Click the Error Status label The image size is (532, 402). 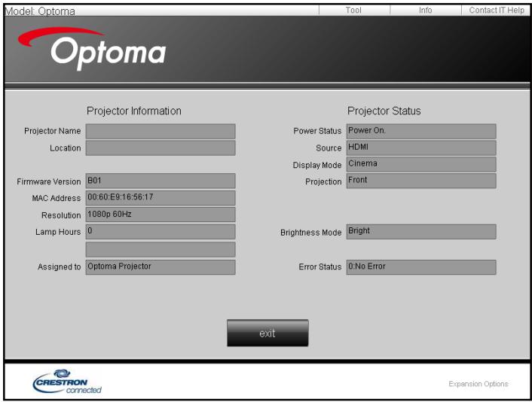[320, 266]
